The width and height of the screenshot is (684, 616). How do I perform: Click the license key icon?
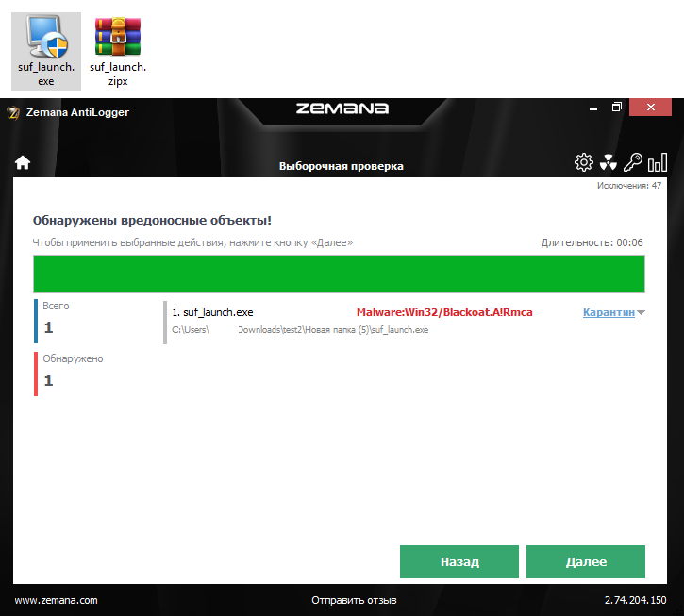(x=632, y=162)
